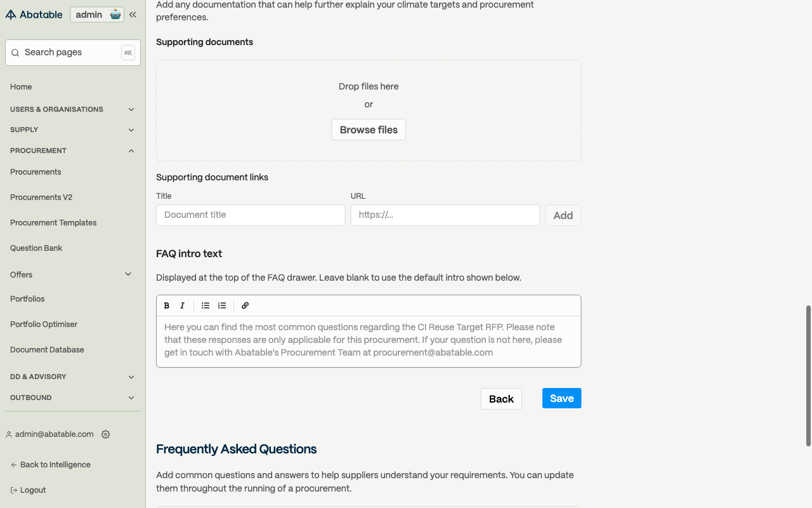Save the procurement form

pos(561,398)
